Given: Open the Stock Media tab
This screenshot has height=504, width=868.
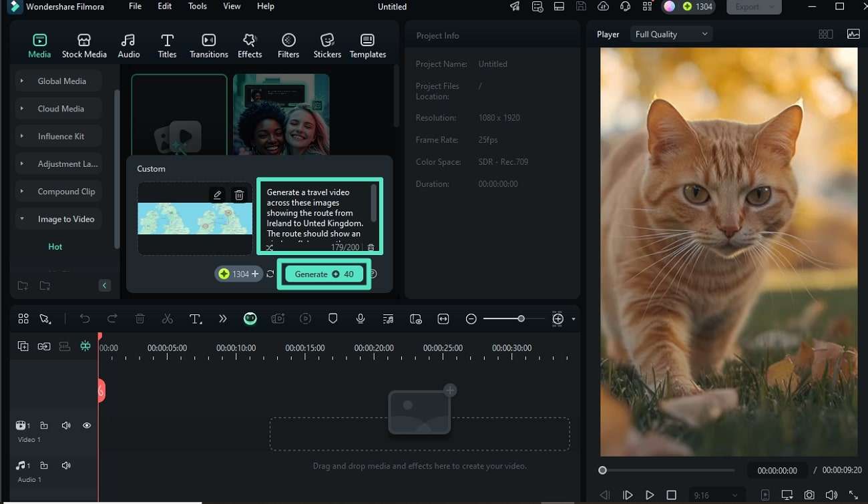Looking at the screenshot, I should click(x=84, y=45).
